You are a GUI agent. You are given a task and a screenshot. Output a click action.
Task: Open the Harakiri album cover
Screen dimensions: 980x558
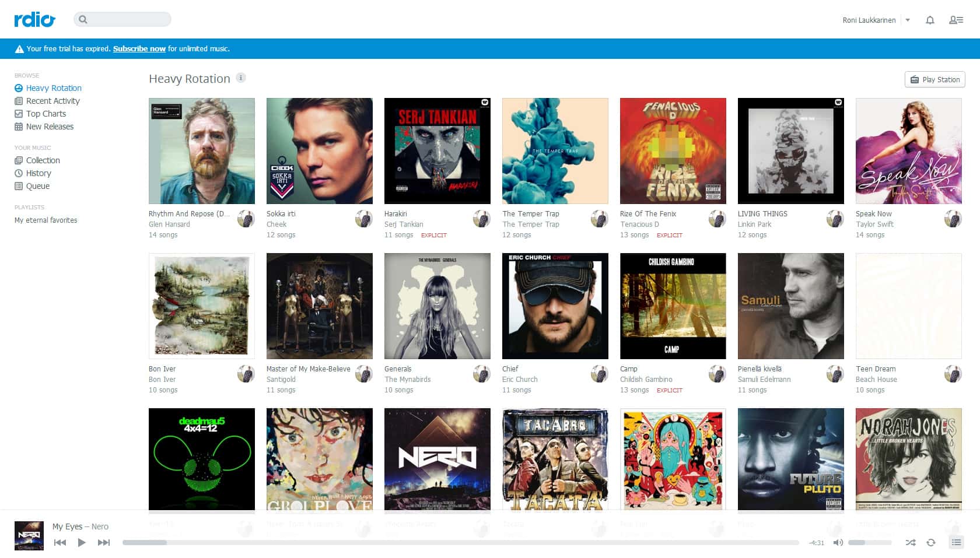(437, 151)
